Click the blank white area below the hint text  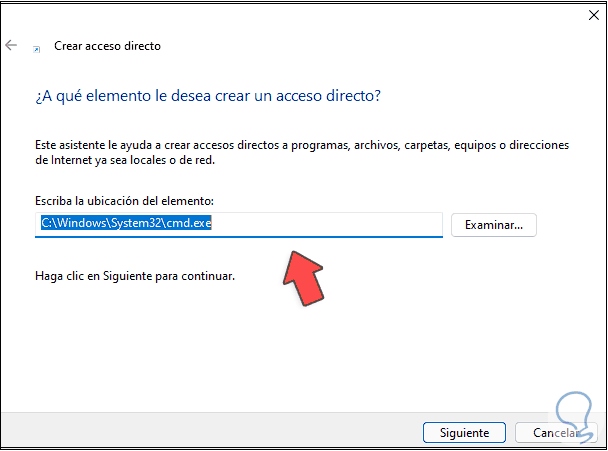click(x=300, y=350)
